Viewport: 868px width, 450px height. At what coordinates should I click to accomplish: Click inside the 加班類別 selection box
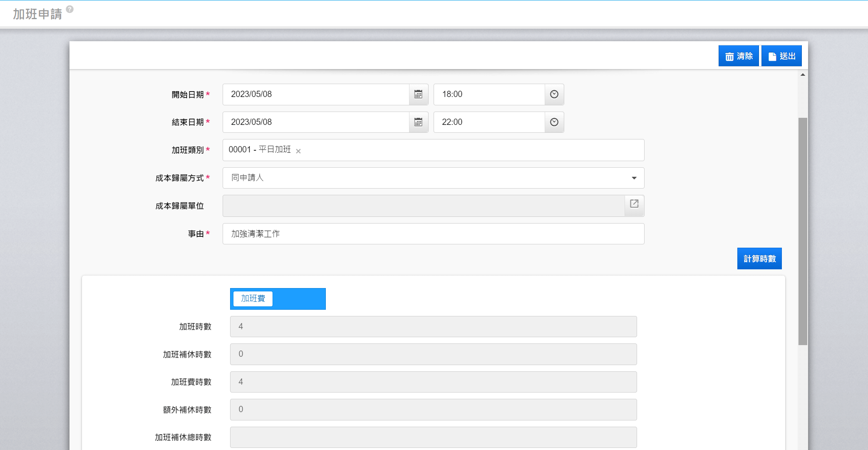[x=458, y=150]
